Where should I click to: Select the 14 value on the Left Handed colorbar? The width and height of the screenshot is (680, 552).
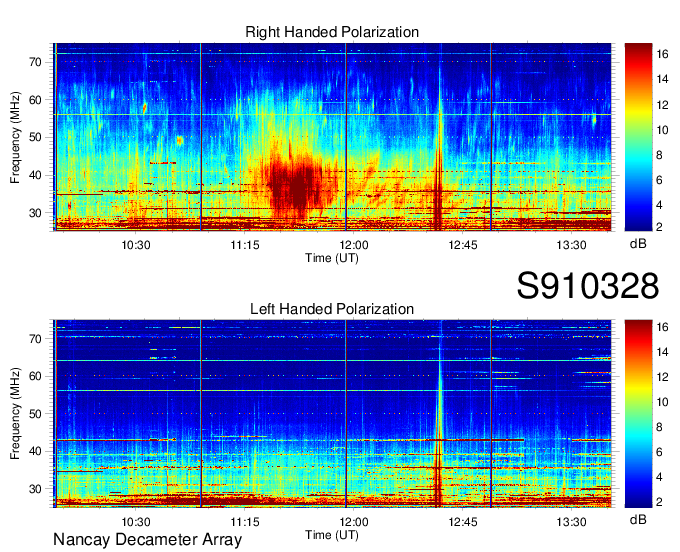coord(662,352)
